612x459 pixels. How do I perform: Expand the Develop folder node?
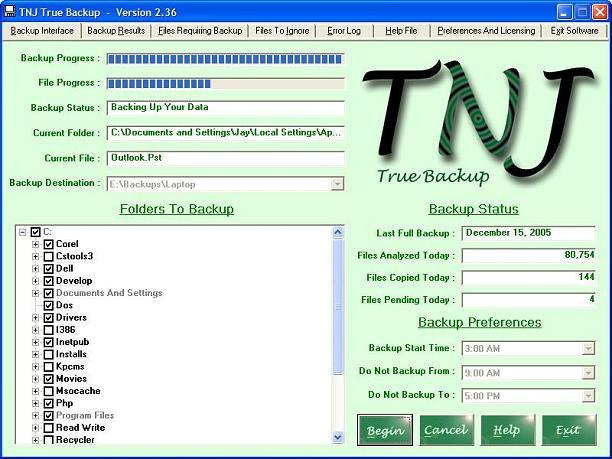click(36, 281)
